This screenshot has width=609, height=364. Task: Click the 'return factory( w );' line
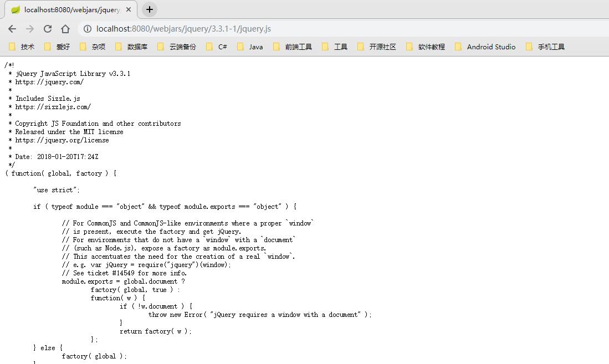[156, 331]
